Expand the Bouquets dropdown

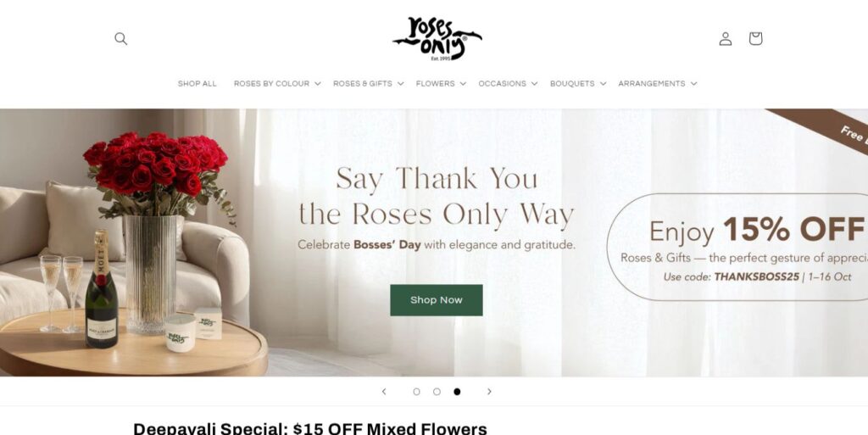578,84
